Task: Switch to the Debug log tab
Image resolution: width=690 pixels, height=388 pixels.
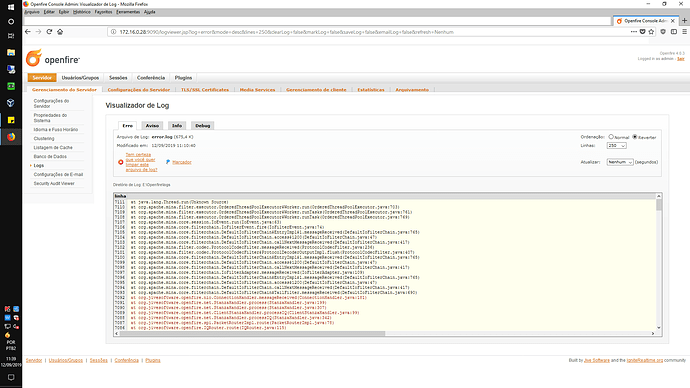Action: [x=202, y=126]
